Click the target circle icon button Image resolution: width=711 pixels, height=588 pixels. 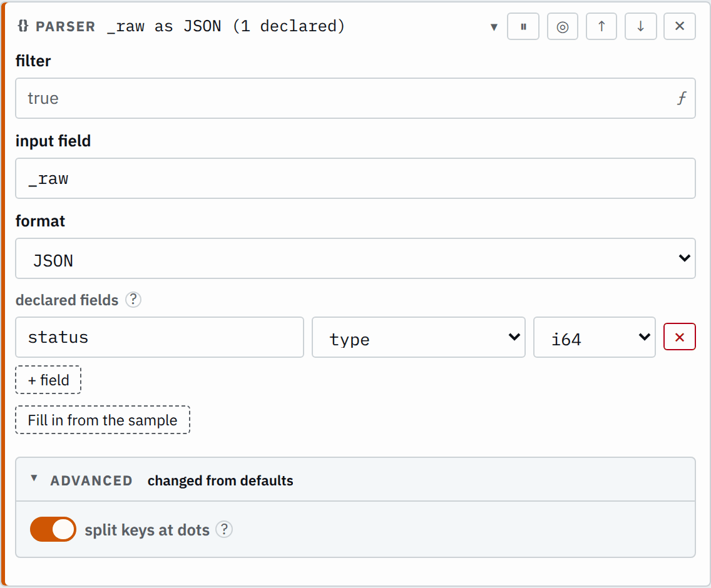coord(562,27)
